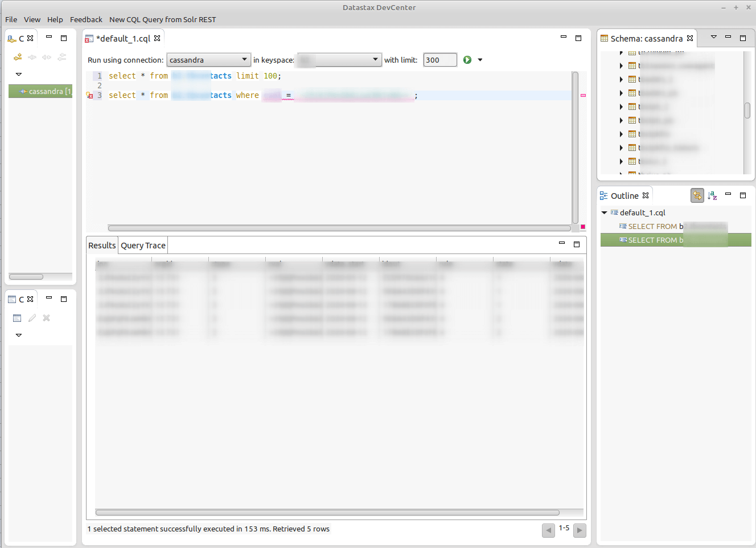Screen dimensions: 756x548
Task: Select the cassandra connection entry
Action: 40,91
